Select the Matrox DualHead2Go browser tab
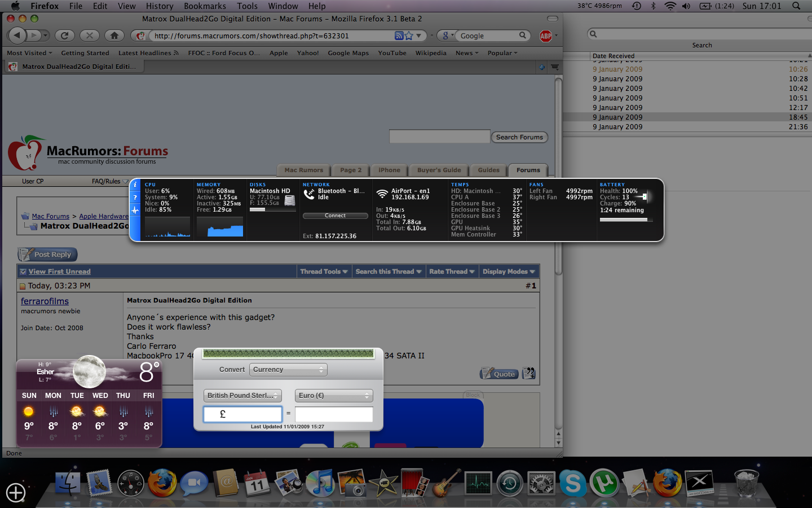Screen dimensions: 812x508 [73, 67]
